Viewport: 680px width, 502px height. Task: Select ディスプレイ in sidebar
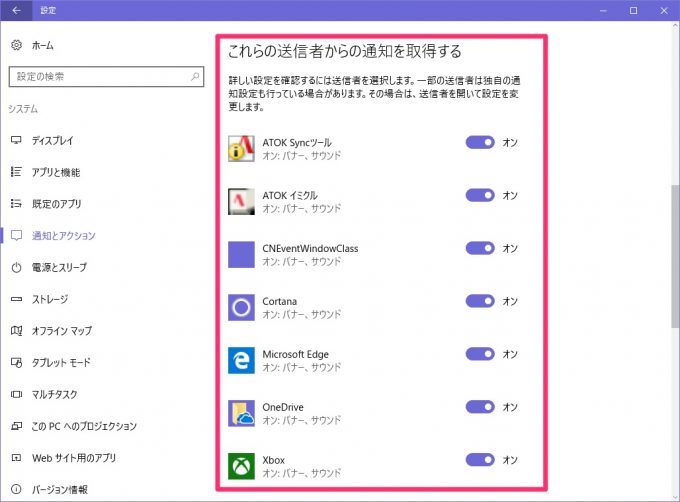52,140
